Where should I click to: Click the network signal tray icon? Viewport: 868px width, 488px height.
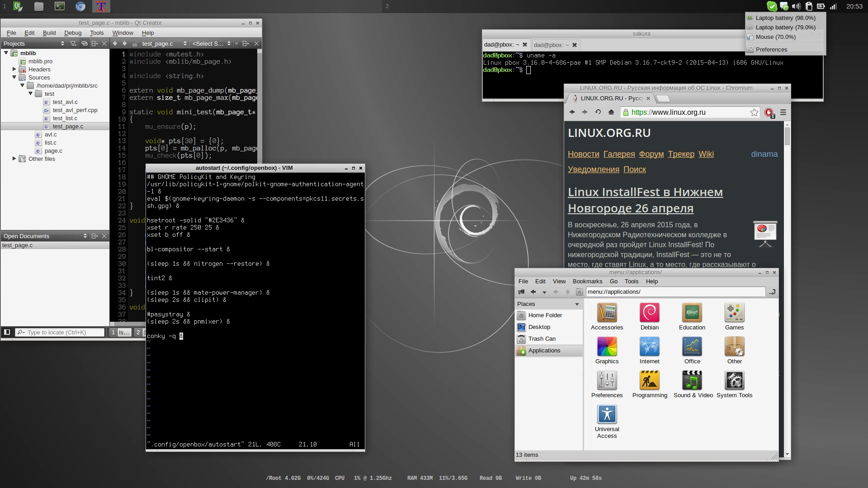[x=833, y=6]
